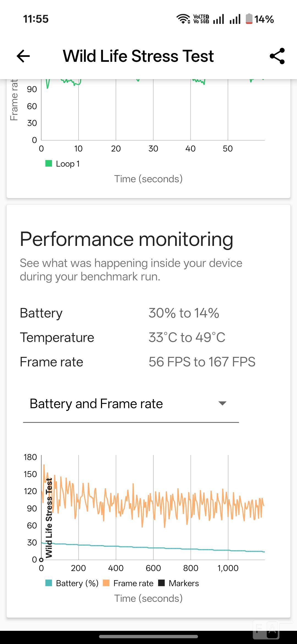Viewport: 297px width, 644px height.
Task: Tap the Temperature 33°C to 49°C row
Action: tap(122, 337)
